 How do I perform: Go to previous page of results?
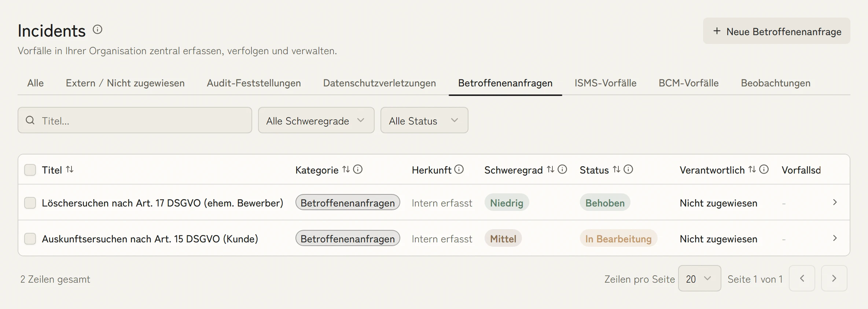click(x=802, y=279)
